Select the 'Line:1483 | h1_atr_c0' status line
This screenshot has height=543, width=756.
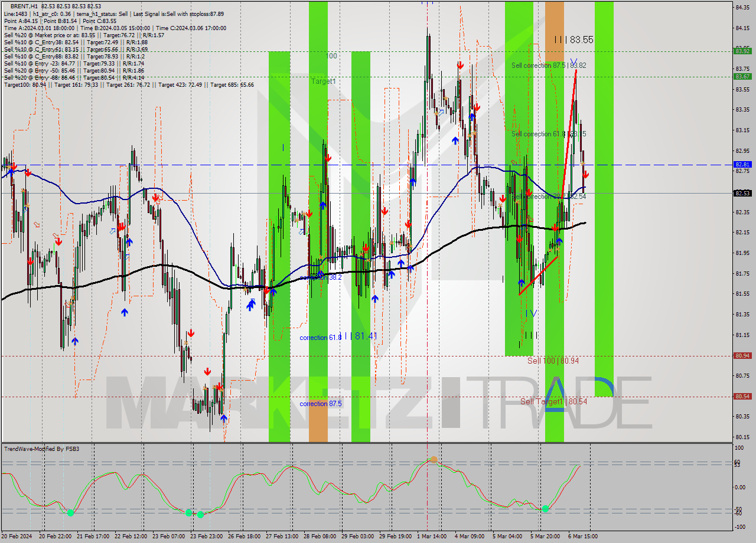[113, 14]
